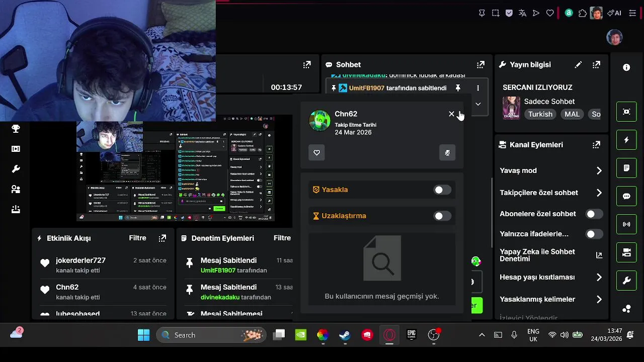Image resolution: width=644 pixels, height=362 pixels.
Task: Click jokerderler727 in the activity feed
Action: click(x=80, y=260)
